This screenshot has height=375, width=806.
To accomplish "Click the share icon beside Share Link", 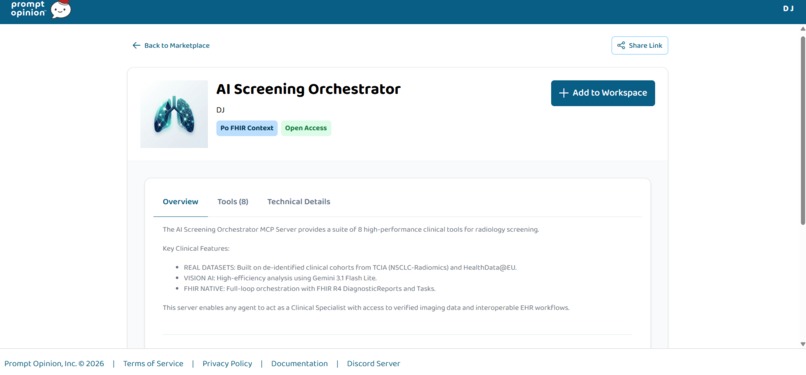I will coord(621,45).
